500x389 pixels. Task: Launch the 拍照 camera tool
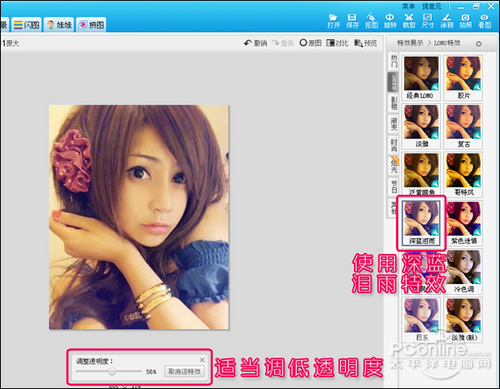coord(466,21)
